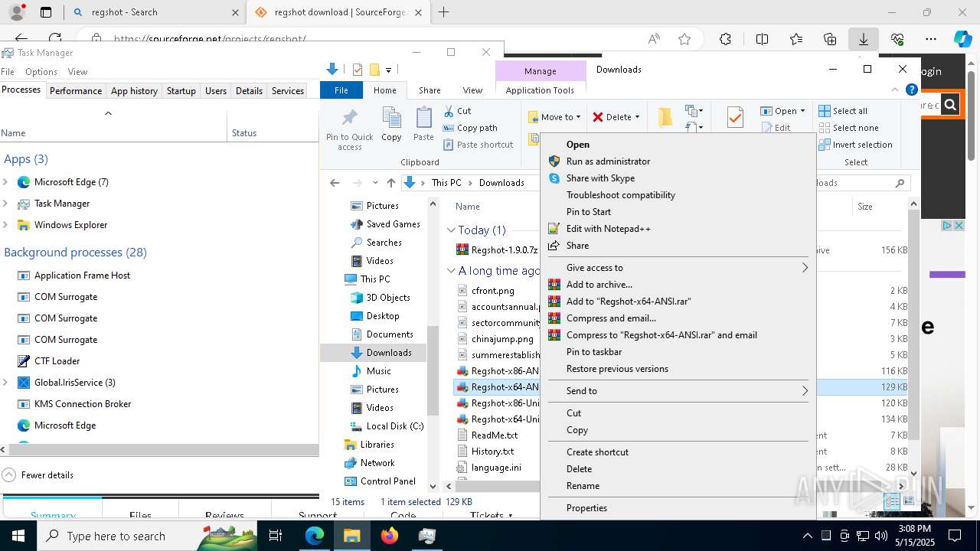980x551 pixels.
Task: Expand Windows Explorer process row
Action: [5, 225]
